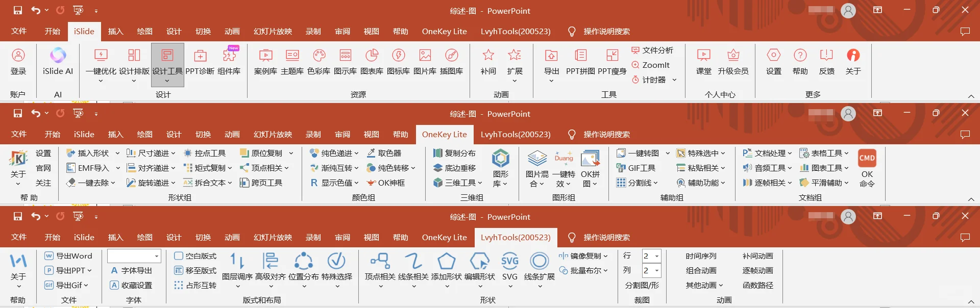
Task: Open the 主题库 theme library
Action: click(x=292, y=62)
